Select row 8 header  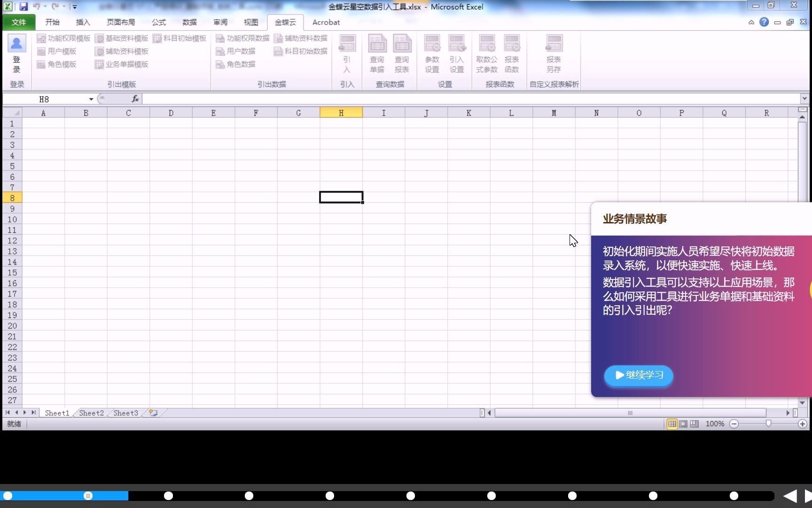pyautogui.click(x=12, y=198)
